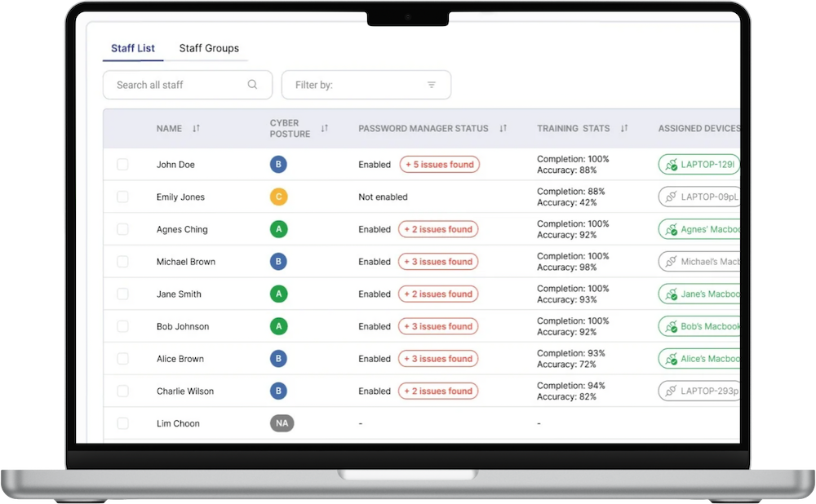This screenshot has width=816, height=504.
Task: Click Emily Jones's yellow C posture icon
Action: coord(278,197)
